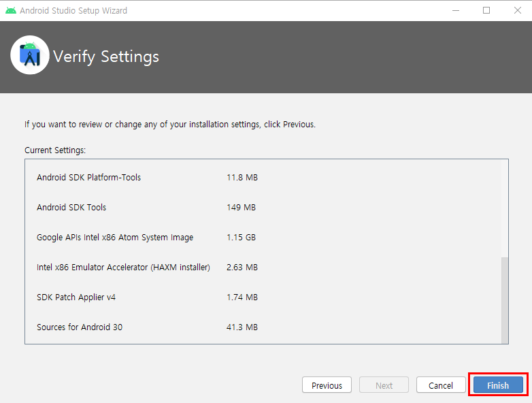Screen dimensions: 532x403
Task: Click the installation settings instruction text
Action: pyautogui.click(x=170, y=125)
